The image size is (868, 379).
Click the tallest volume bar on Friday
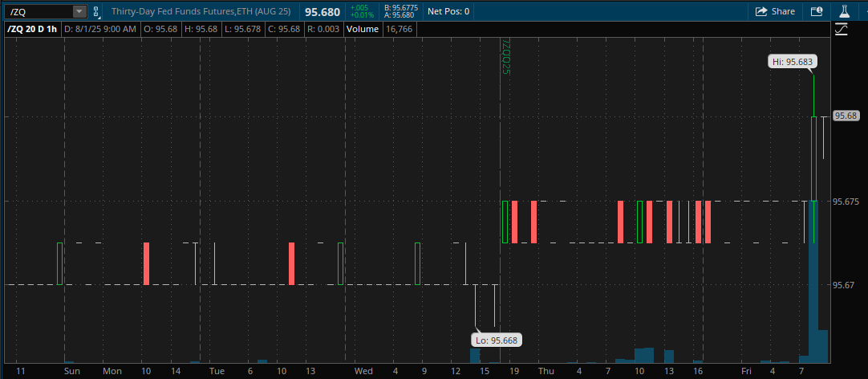point(813,282)
